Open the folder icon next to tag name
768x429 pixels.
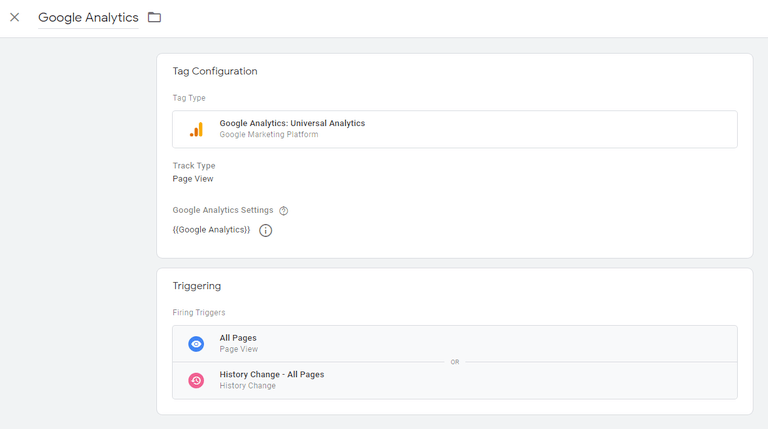tap(154, 17)
